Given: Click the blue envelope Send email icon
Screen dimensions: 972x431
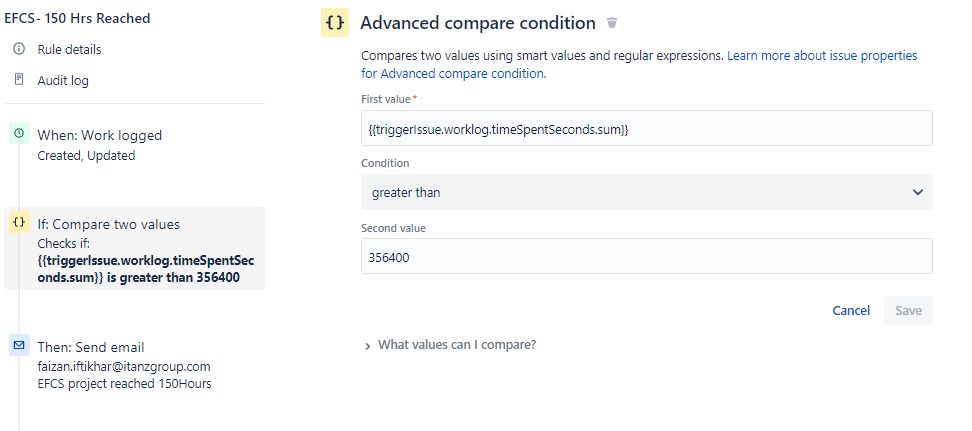Looking at the screenshot, I should 19,345.
